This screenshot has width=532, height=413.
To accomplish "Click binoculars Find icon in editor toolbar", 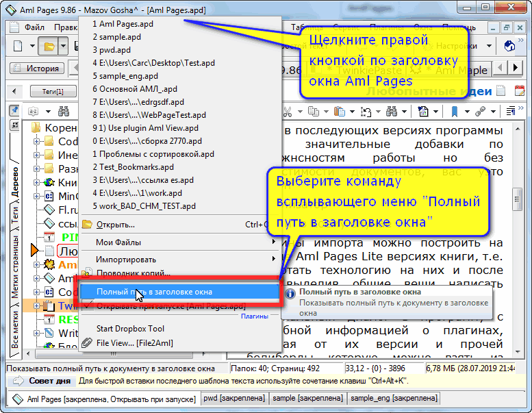I will [x=392, y=112].
